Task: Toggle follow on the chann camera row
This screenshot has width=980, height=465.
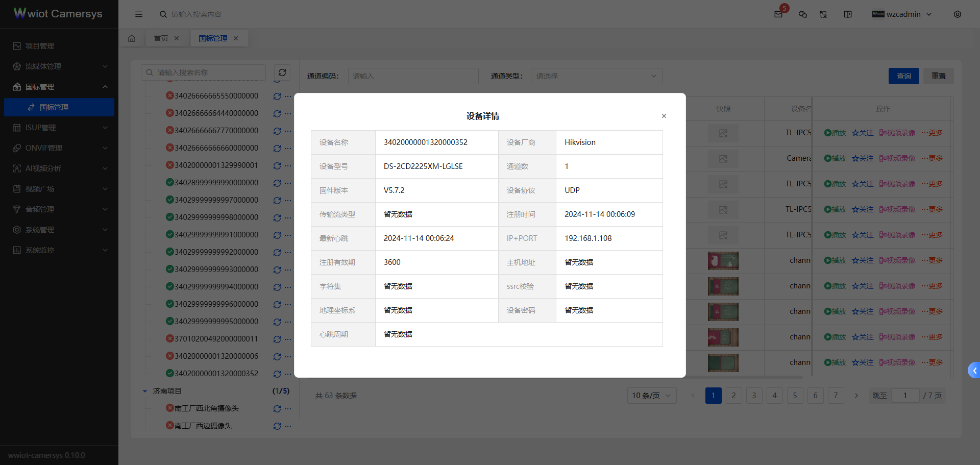Action: (863, 260)
